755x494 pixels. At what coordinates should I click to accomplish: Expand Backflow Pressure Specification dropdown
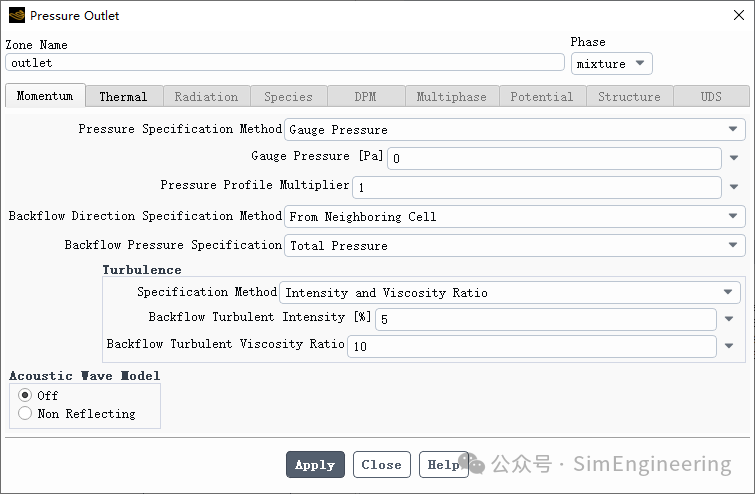515,246
